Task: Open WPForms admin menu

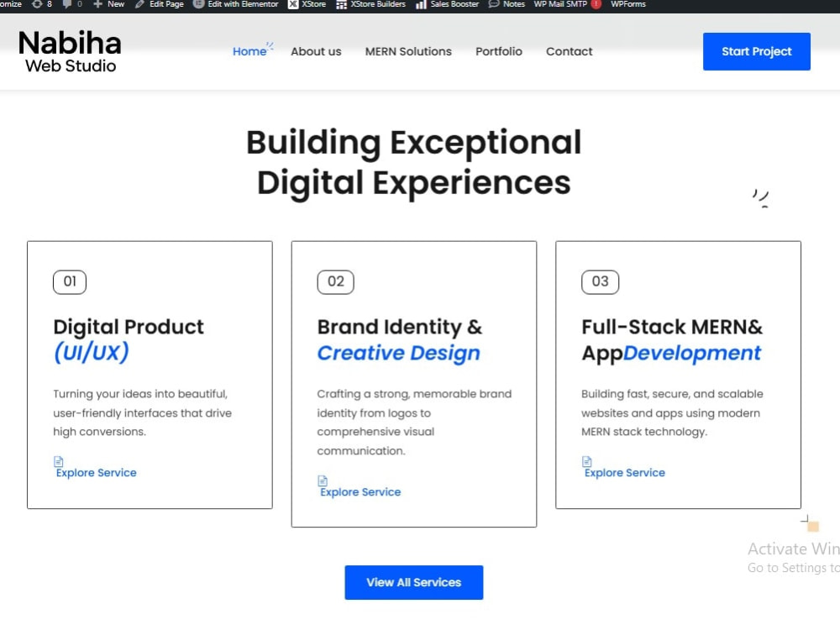Action: [627, 4]
